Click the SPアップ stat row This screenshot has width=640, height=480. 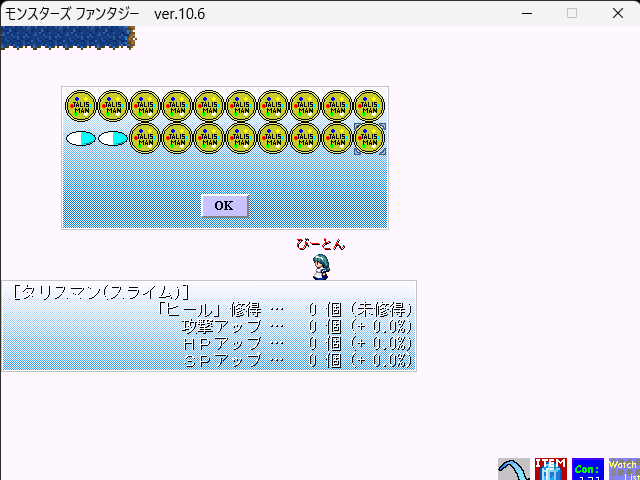(x=297, y=361)
